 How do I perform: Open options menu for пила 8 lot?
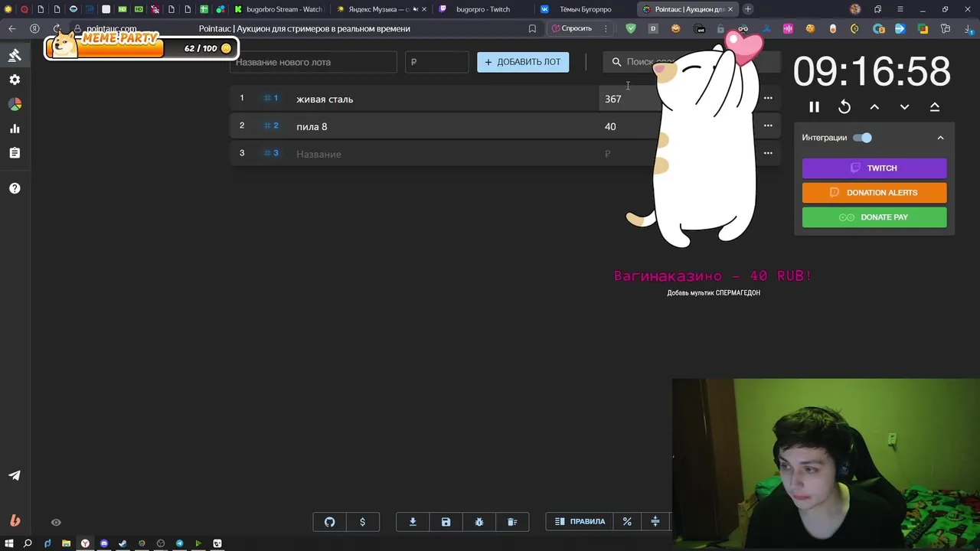click(x=768, y=126)
